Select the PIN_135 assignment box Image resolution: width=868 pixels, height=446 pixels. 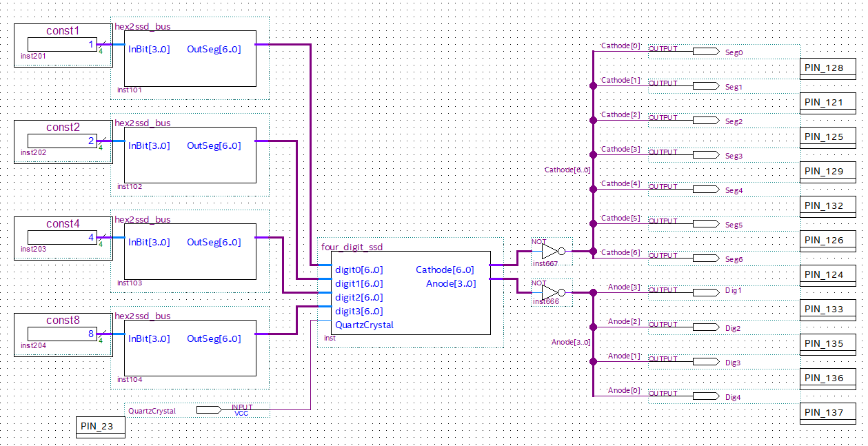pyautogui.click(x=828, y=344)
